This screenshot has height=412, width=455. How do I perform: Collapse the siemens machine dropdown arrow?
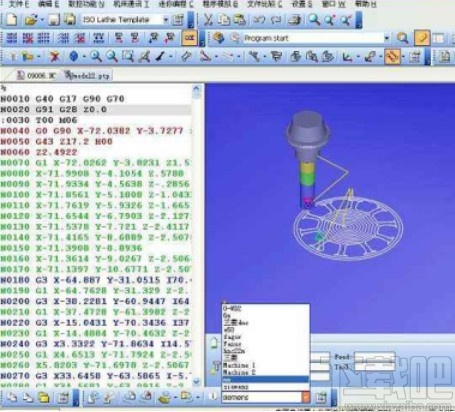click(305, 397)
